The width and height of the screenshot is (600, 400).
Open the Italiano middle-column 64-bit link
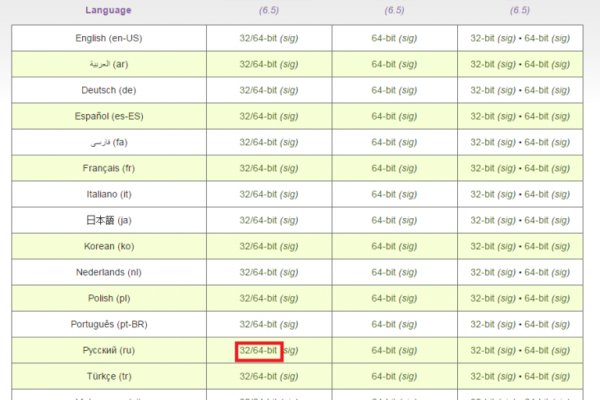tap(386, 194)
